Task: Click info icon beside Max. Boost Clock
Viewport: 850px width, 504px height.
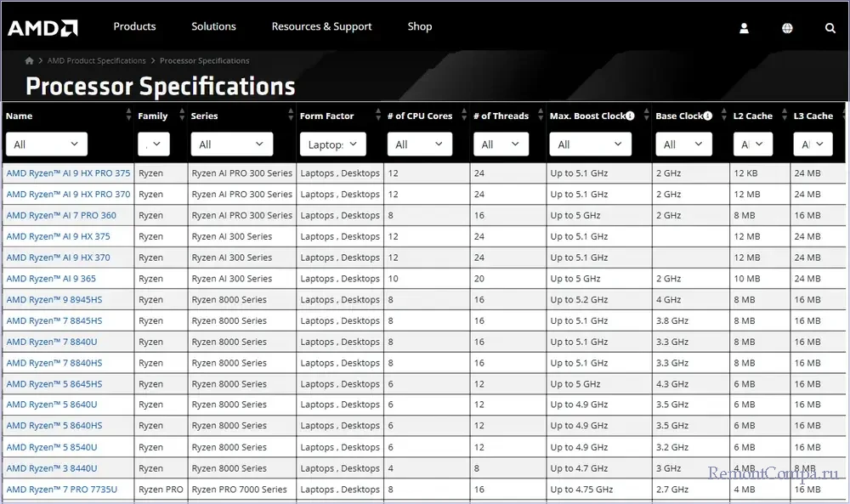Action: (630, 116)
